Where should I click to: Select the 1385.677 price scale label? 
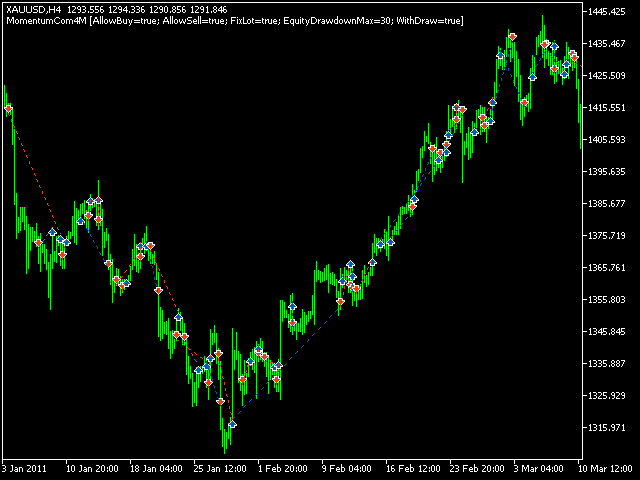click(607, 204)
